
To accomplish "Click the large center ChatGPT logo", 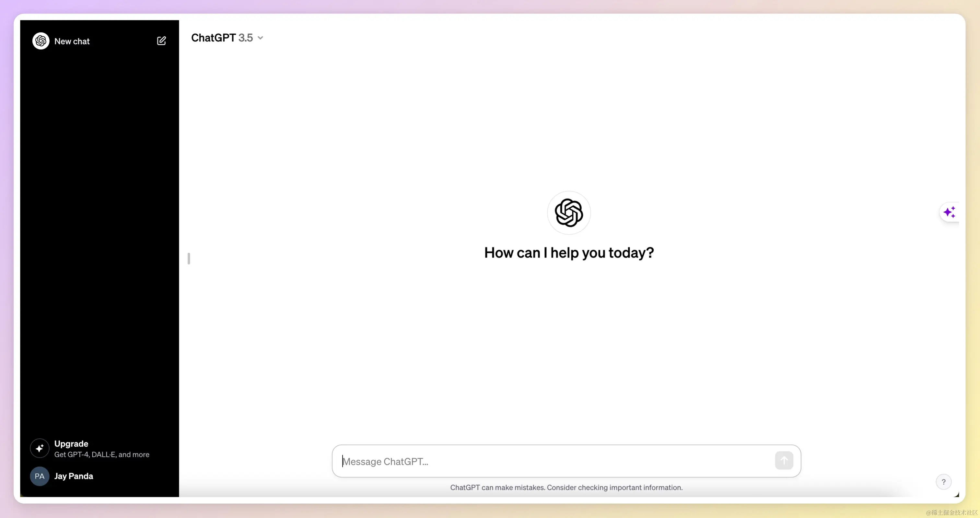I will pyautogui.click(x=569, y=213).
